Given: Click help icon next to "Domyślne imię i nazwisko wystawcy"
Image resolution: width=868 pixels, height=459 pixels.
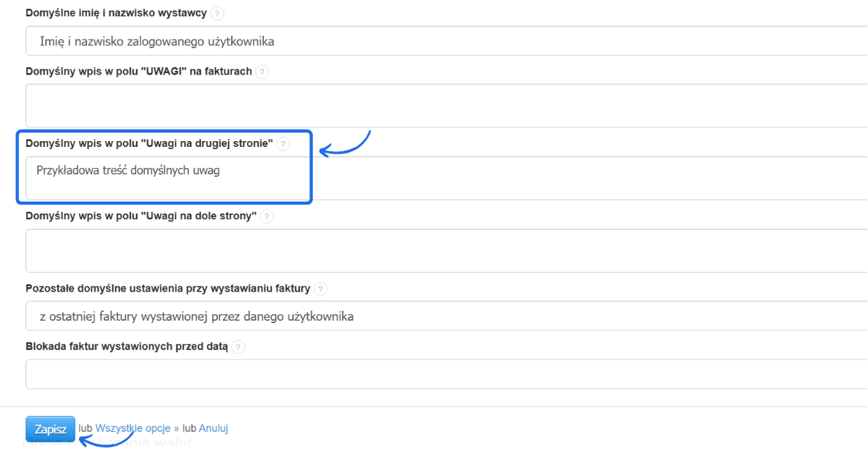Looking at the screenshot, I should point(218,13).
